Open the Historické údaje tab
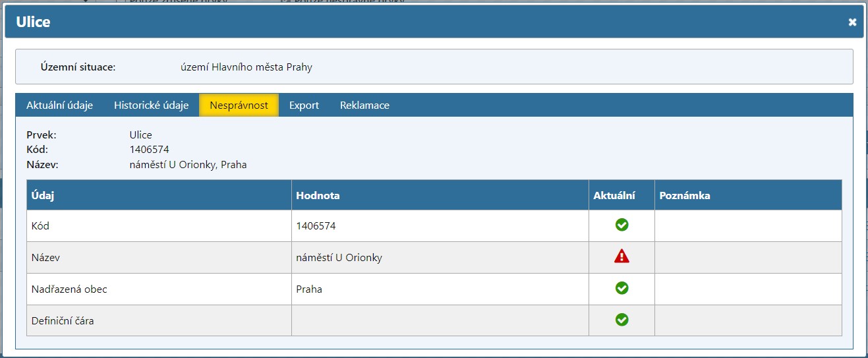868x358 pixels. (x=151, y=105)
